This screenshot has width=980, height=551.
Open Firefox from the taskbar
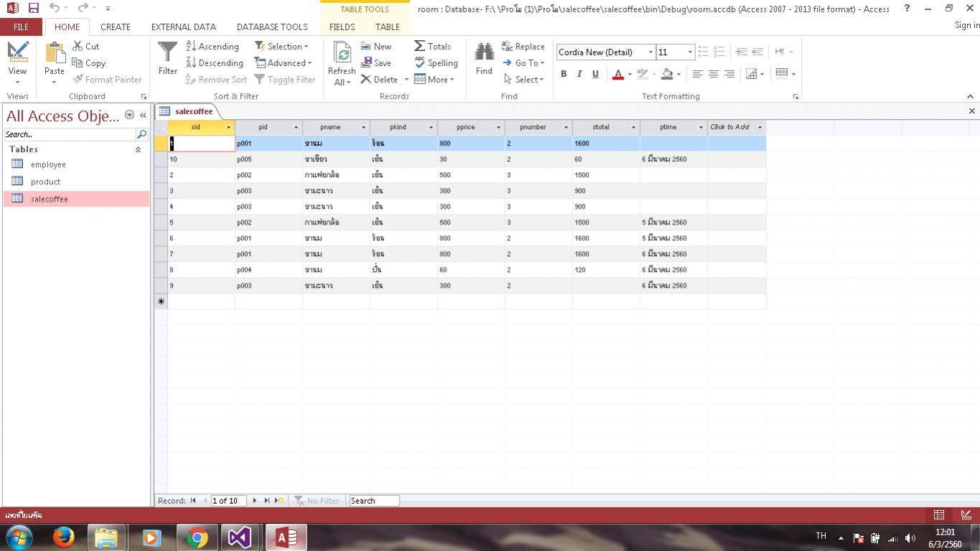(64, 537)
